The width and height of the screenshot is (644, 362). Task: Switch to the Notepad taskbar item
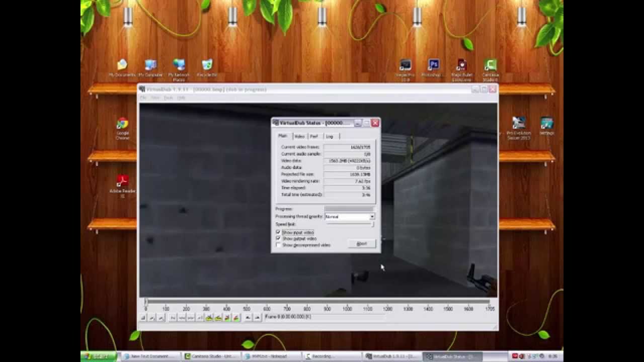click(x=271, y=356)
